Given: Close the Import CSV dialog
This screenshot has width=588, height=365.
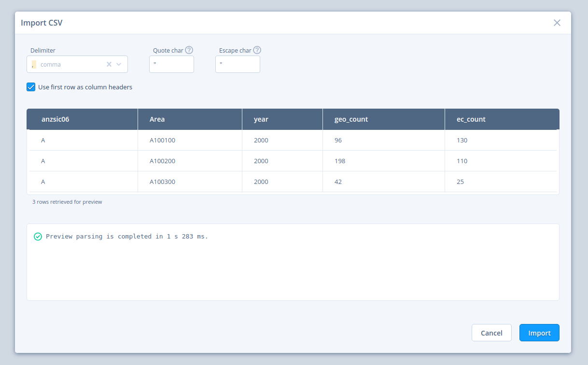Looking at the screenshot, I should tap(557, 23).
